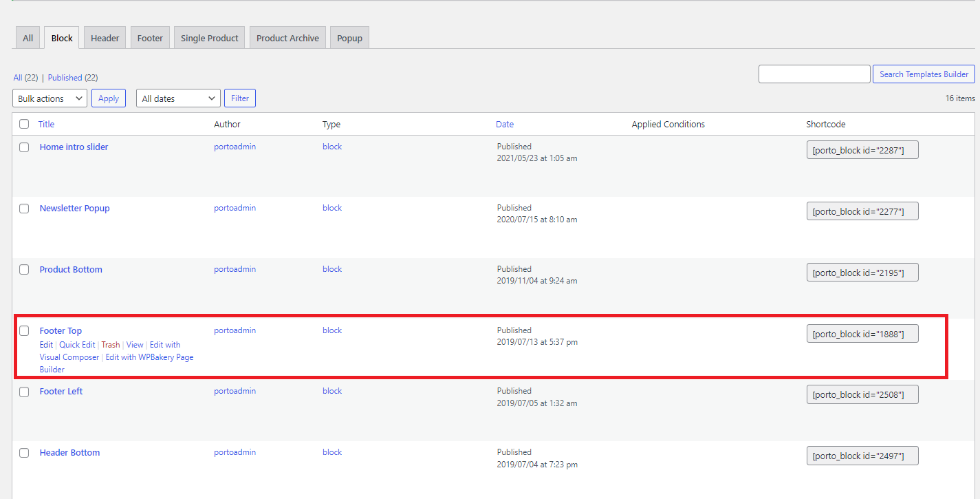Open Newsletter Popup template
Viewport: 980px width, 499px height.
tap(74, 209)
